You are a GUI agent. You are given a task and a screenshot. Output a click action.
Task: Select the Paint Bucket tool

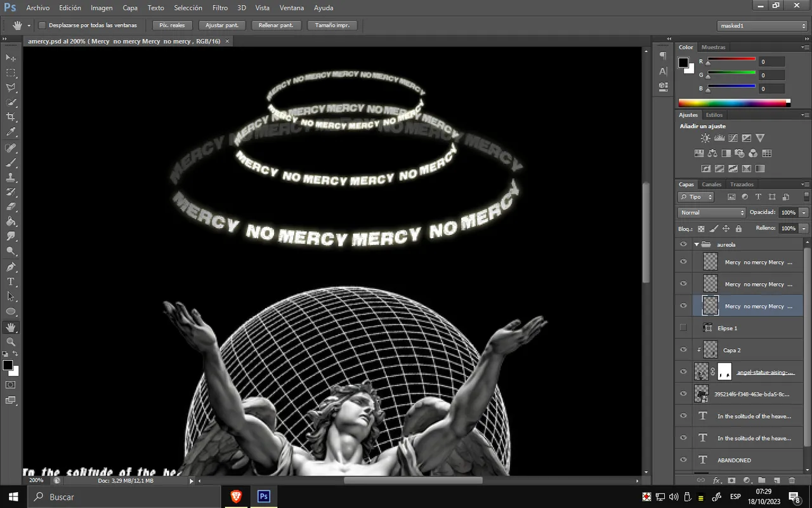pos(11,222)
